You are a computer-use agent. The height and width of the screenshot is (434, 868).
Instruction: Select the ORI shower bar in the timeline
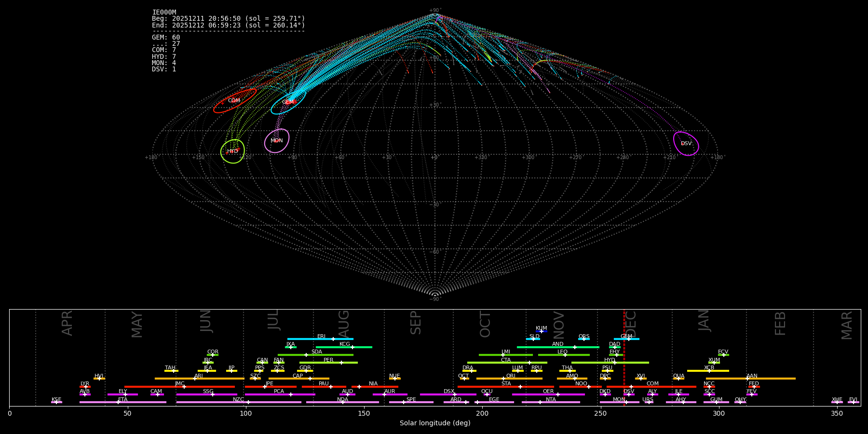(x=509, y=378)
